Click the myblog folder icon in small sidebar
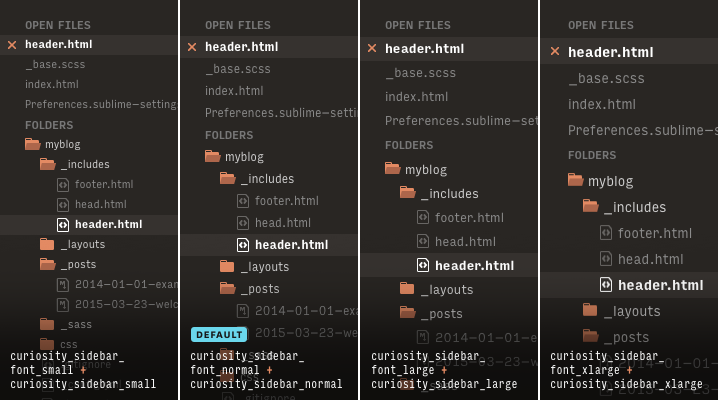Screen dimensions: 718x400 pyautogui.click(x=33, y=144)
